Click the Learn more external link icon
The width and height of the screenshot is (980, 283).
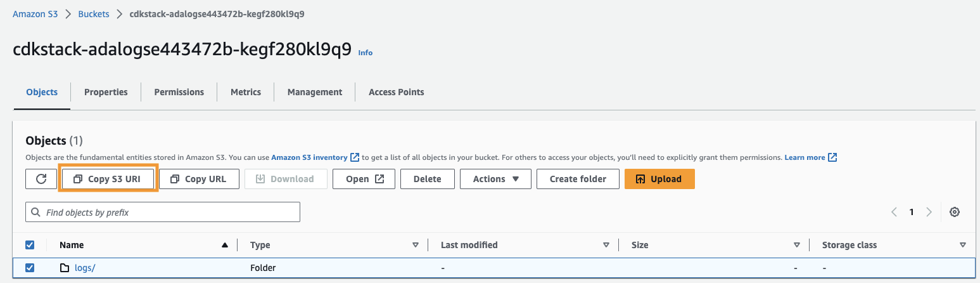832,157
